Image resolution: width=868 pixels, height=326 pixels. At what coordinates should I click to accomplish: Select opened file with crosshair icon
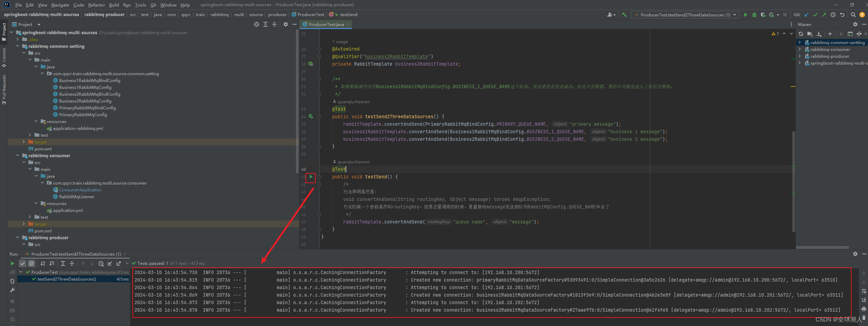pos(257,24)
